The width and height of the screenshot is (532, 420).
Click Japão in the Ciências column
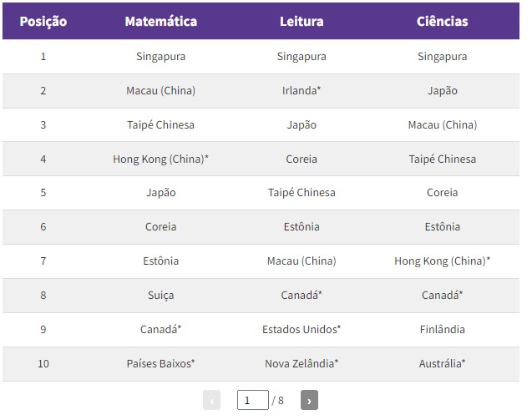point(442,91)
